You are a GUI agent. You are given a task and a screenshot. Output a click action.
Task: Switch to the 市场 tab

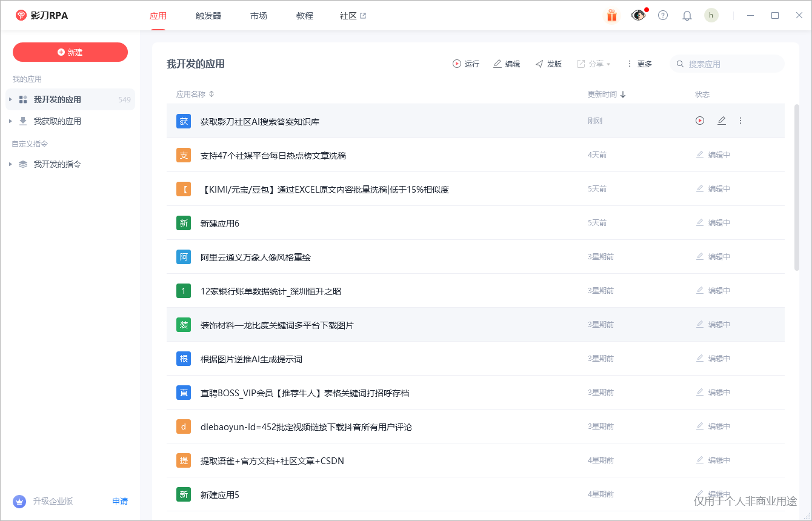(x=259, y=16)
